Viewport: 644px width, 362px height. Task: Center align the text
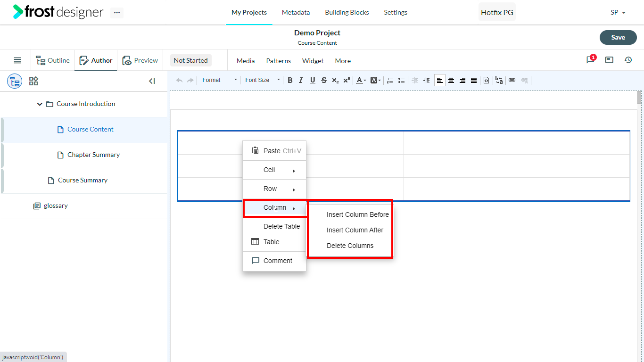[x=451, y=80]
